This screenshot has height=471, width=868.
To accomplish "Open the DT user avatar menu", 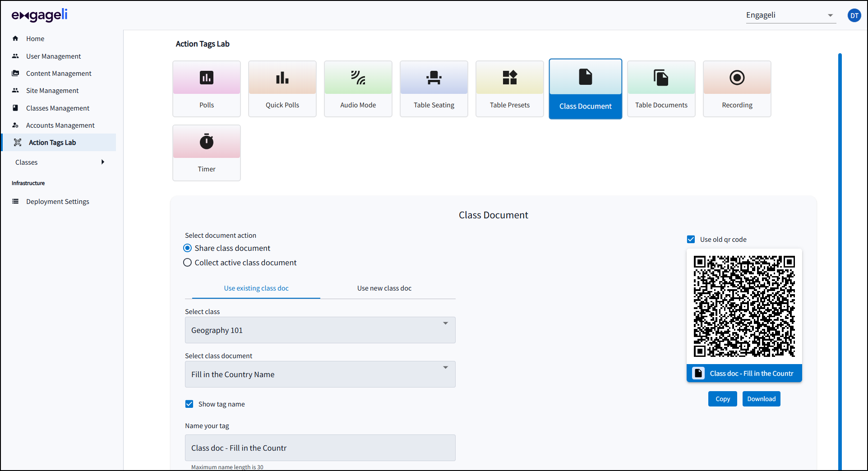I will point(854,15).
